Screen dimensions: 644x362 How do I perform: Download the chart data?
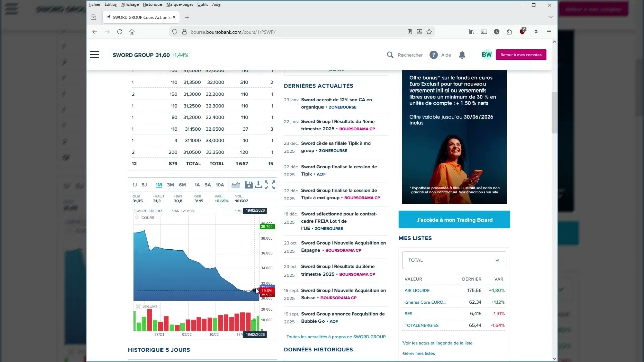(258, 185)
